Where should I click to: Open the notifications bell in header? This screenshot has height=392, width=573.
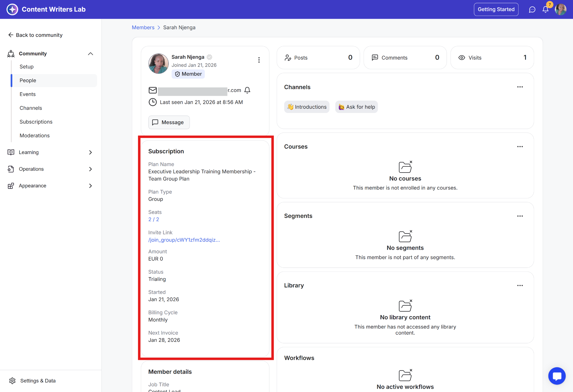tap(545, 10)
